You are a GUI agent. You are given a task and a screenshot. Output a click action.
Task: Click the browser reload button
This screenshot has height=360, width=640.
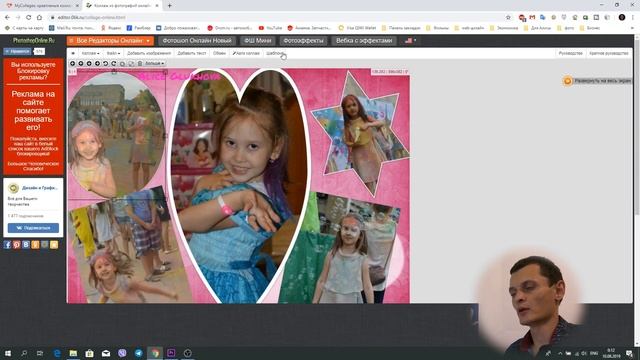point(29,18)
